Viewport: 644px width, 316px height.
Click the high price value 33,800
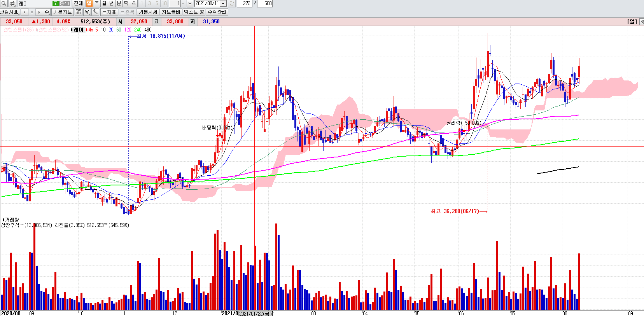(175, 22)
